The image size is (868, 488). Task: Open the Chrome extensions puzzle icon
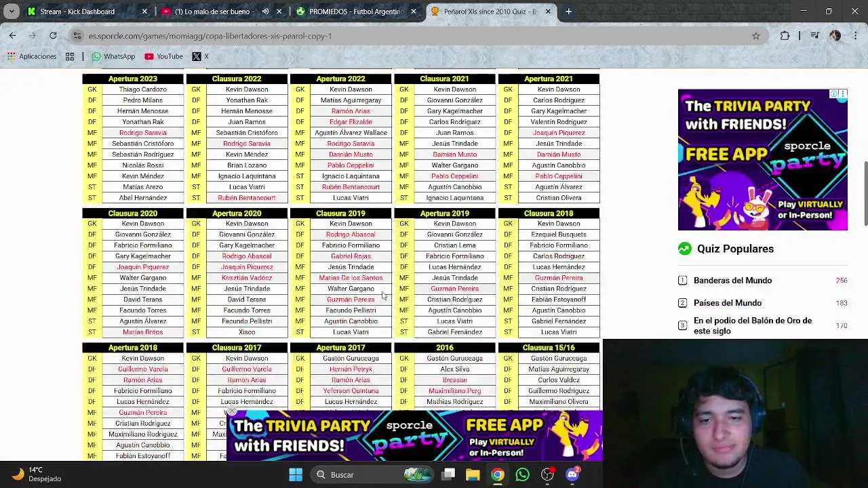[785, 36]
